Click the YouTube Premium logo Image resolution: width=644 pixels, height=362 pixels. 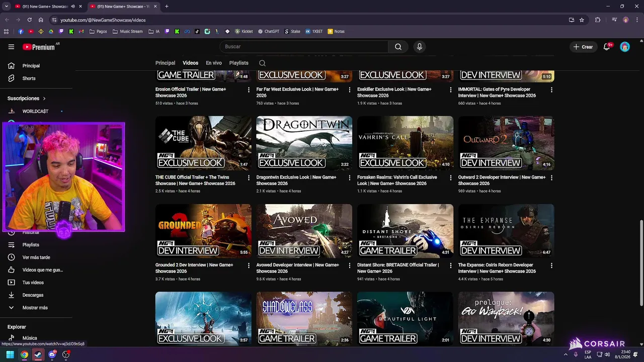pos(39,47)
